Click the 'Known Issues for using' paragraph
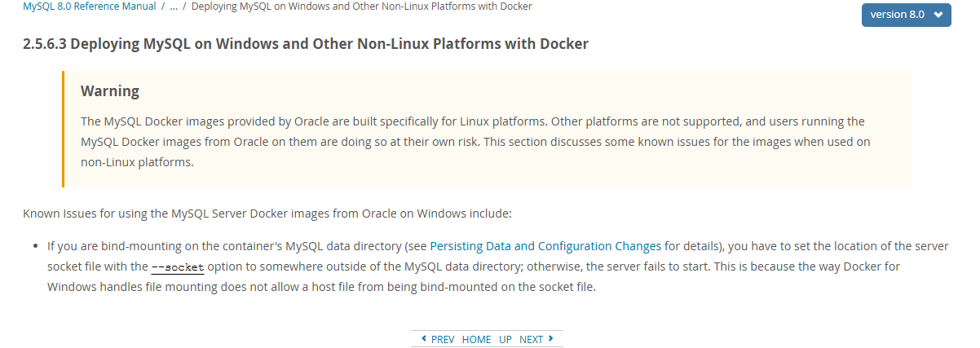The height and width of the screenshot is (348, 980). point(267,214)
